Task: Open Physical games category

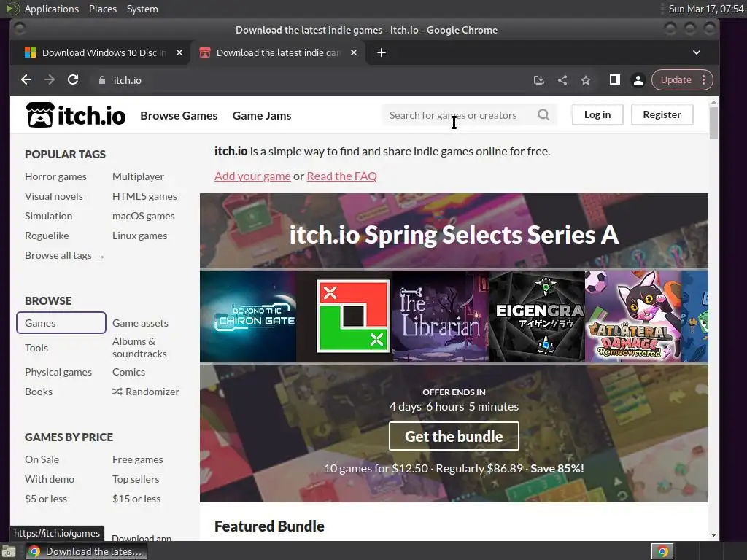Action: point(58,373)
